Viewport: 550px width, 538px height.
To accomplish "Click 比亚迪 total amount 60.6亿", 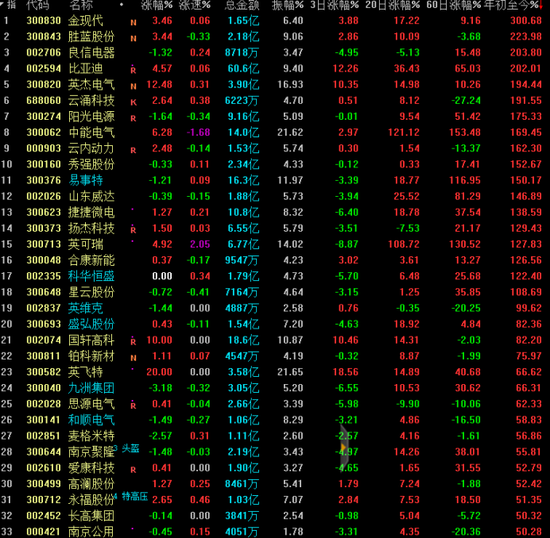I will [x=243, y=68].
